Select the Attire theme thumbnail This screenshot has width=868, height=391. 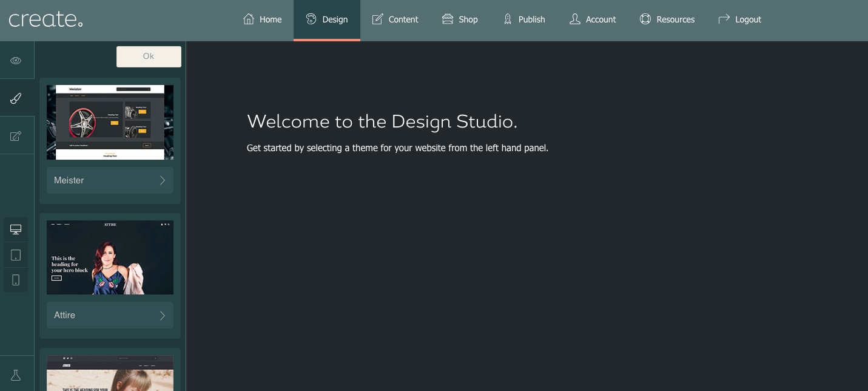point(110,257)
